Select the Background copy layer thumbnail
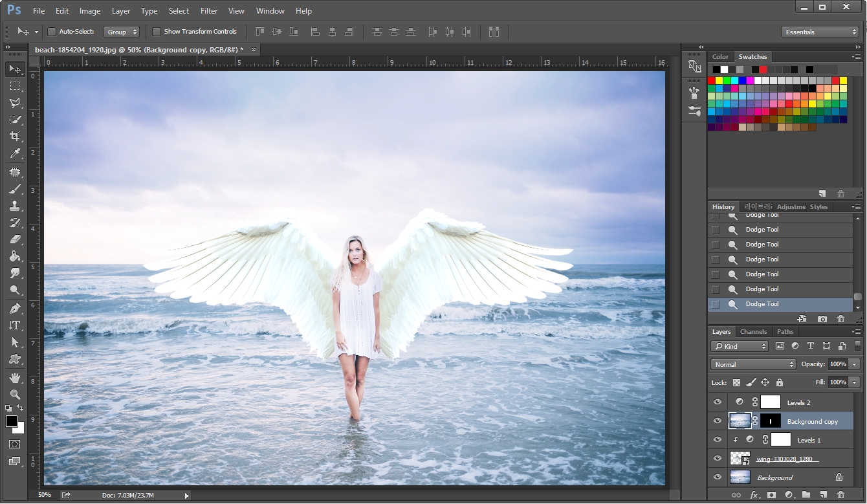Screen dimensions: 867x504 740,421
